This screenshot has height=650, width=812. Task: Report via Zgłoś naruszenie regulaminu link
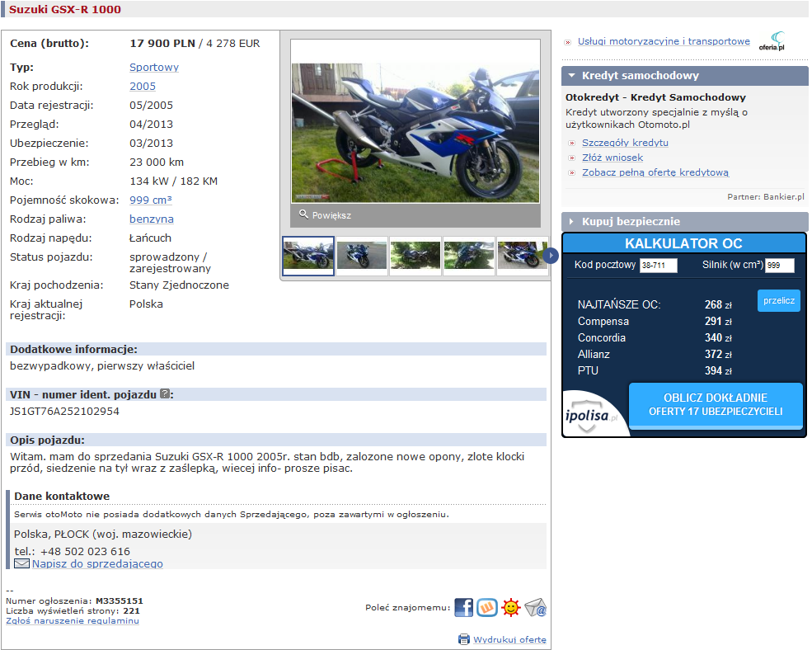pos(73,620)
